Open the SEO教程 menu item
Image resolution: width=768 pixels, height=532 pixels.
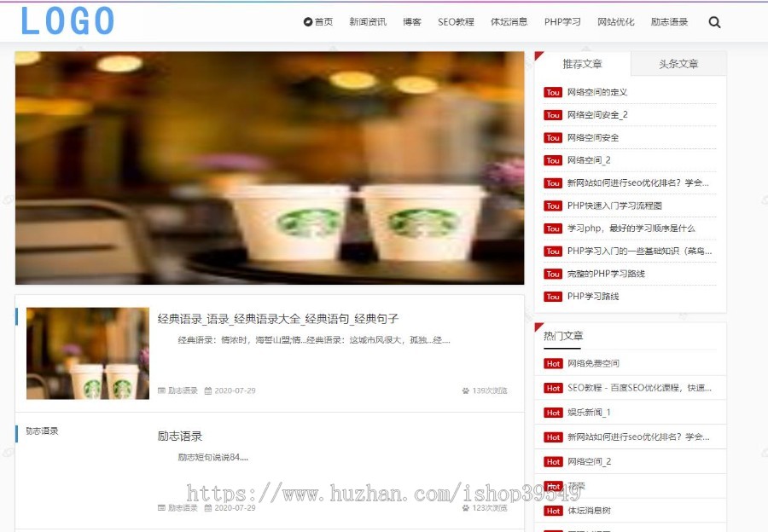(x=456, y=22)
